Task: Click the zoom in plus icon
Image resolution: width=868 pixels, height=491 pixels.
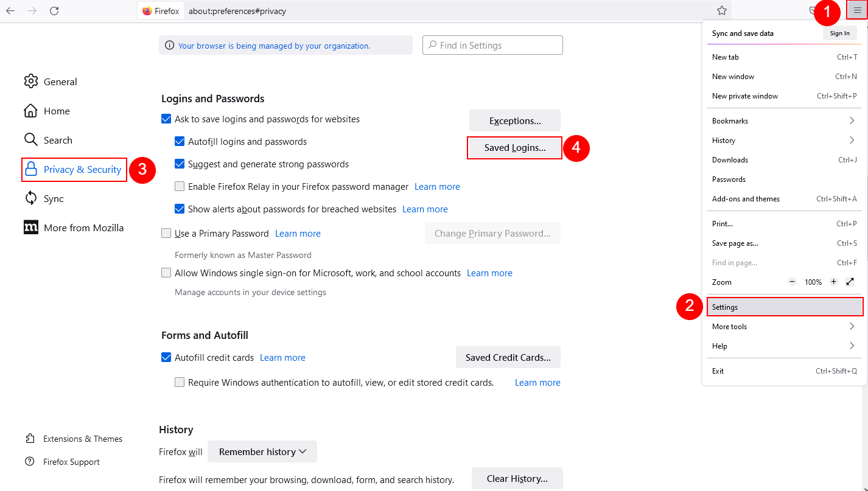Action: click(x=833, y=282)
